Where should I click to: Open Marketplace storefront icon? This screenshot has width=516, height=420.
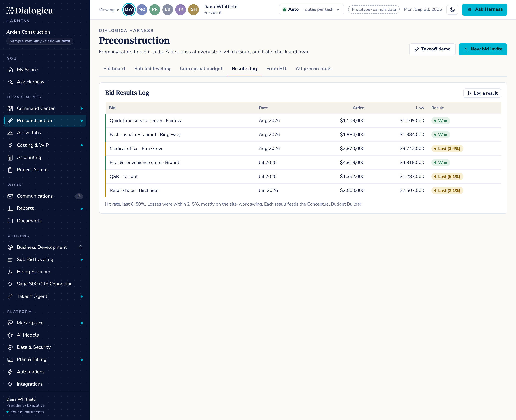pos(10,323)
